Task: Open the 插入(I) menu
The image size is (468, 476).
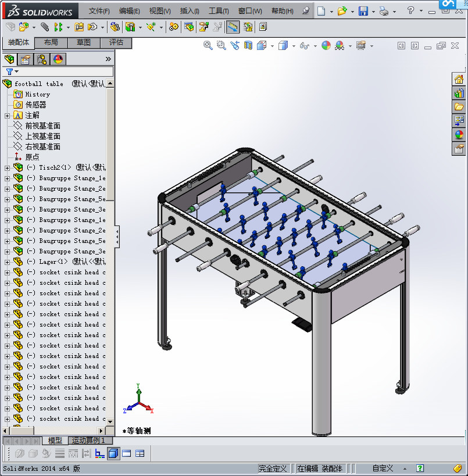Action: coord(190,11)
